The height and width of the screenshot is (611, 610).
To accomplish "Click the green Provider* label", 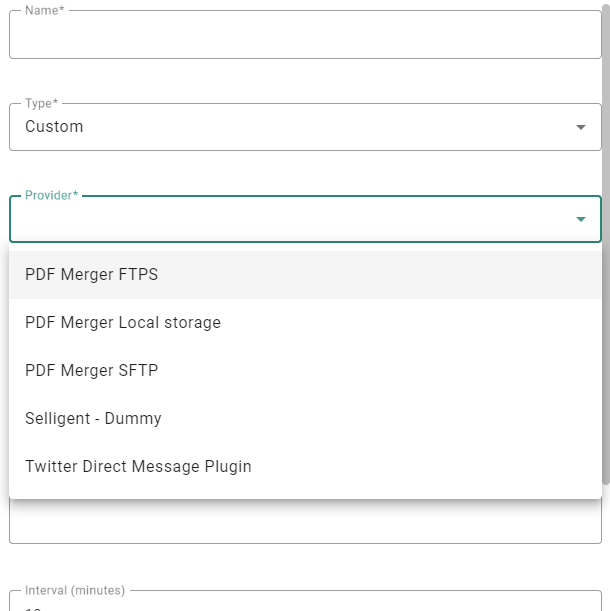I will click(x=51, y=195).
